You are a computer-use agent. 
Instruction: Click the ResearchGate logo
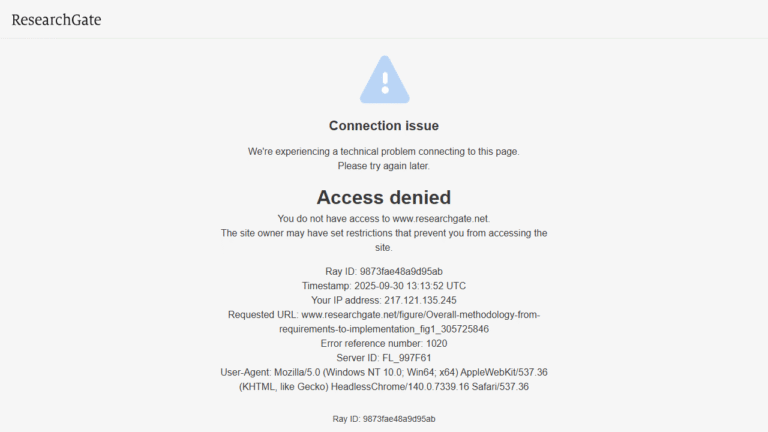pyautogui.click(x=56, y=20)
